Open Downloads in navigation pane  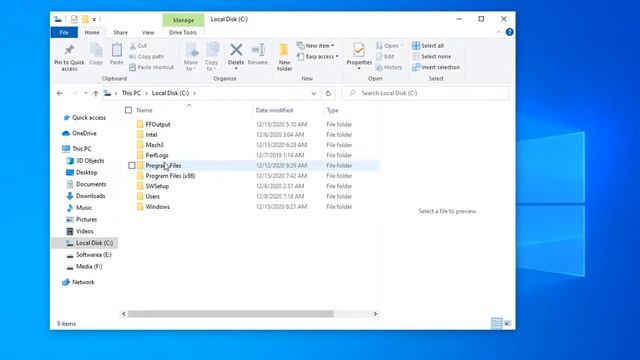tap(90, 196)
